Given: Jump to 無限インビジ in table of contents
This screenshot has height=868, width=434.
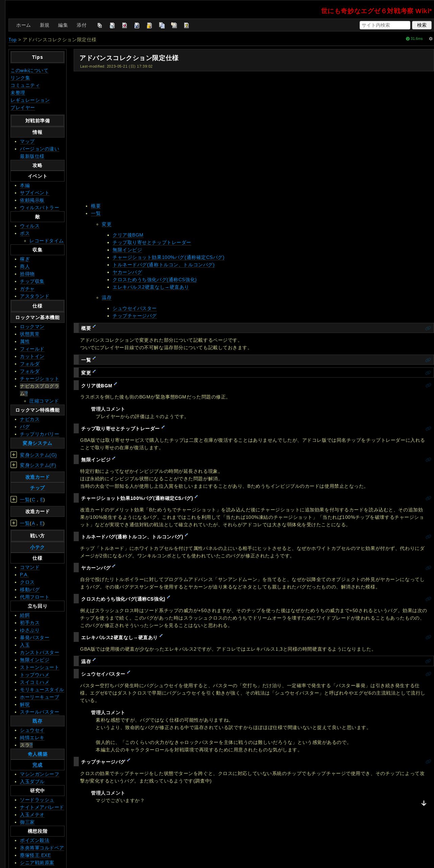Looking at the screenshot, I should tap(127, 250).
